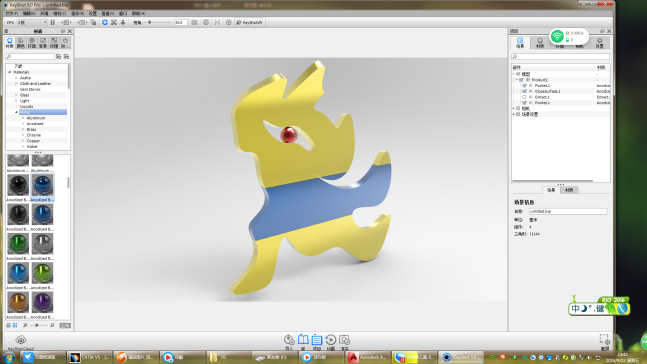Viewport: 647px width, 364px height.
Task: Switch to the 材质 tab at the top of the project panel
Action: click(540, 43)
